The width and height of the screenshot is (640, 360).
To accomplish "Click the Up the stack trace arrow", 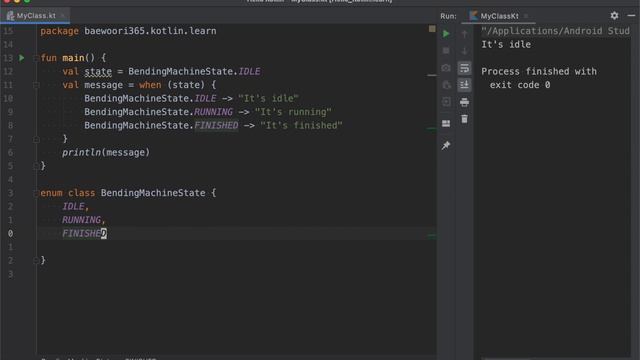I will [x=464, y=34].
